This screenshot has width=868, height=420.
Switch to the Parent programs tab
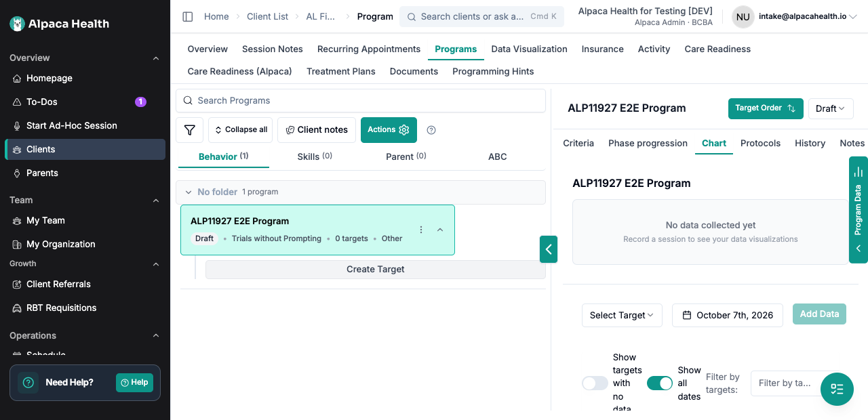pyautogui.click(x=406, y=156)
